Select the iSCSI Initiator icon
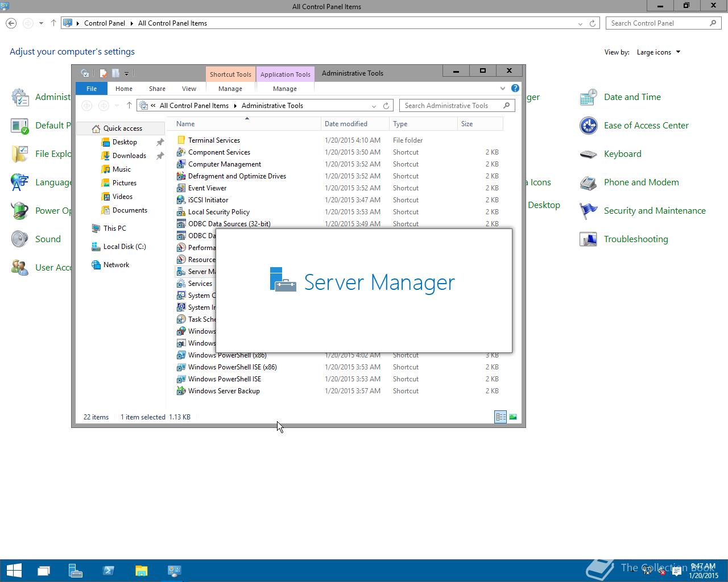 [x=181, y=199]
